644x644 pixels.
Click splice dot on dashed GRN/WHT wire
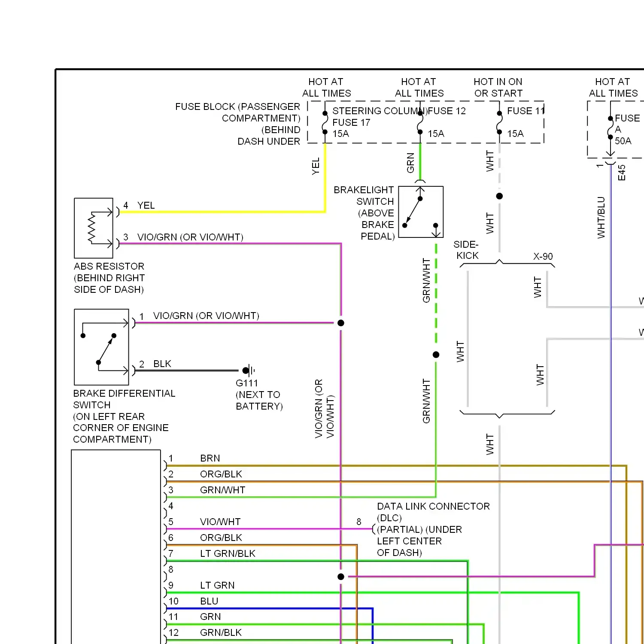pyautogui.click(x=436, y=355)
